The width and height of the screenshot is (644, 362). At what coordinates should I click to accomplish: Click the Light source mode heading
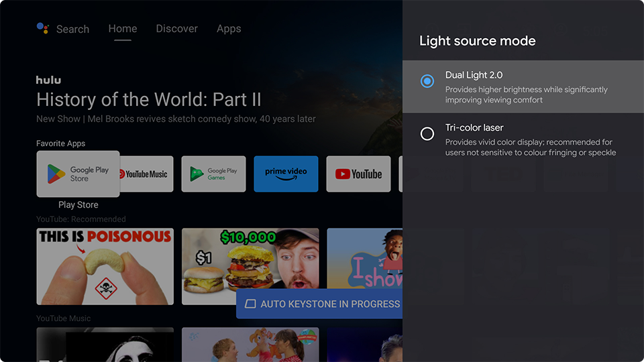coord(477,41)
